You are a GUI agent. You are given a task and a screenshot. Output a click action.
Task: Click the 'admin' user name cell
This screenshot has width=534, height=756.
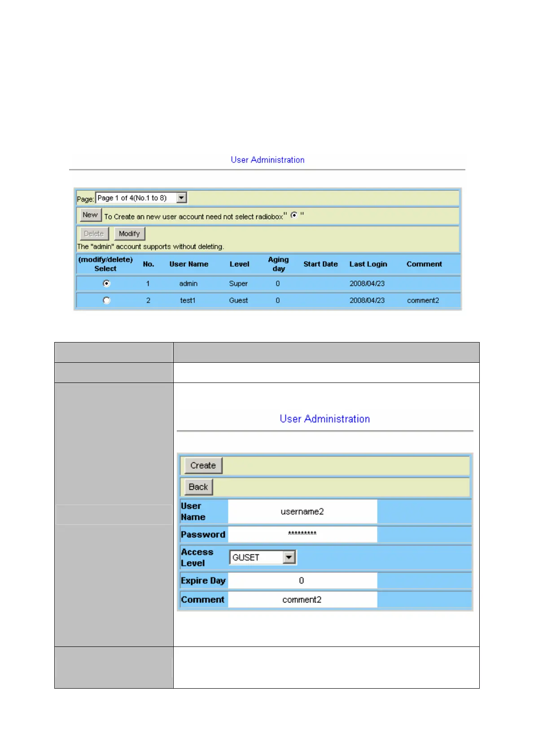coord(188,284)
